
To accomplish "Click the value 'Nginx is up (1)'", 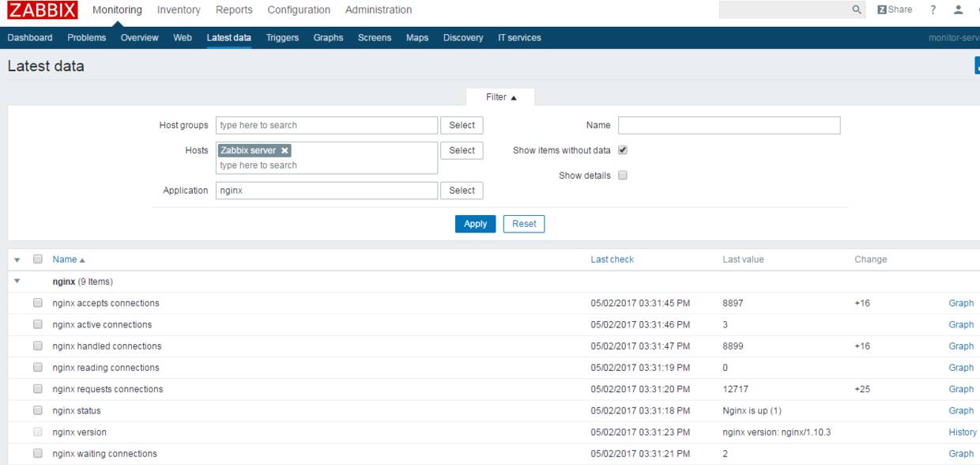I will click(x=752, y=410).
